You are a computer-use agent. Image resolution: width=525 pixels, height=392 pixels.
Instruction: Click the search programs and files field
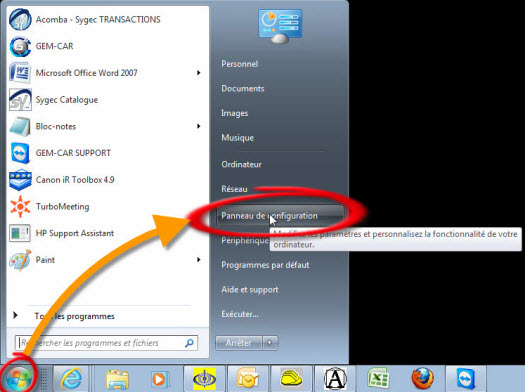point(106,343)
